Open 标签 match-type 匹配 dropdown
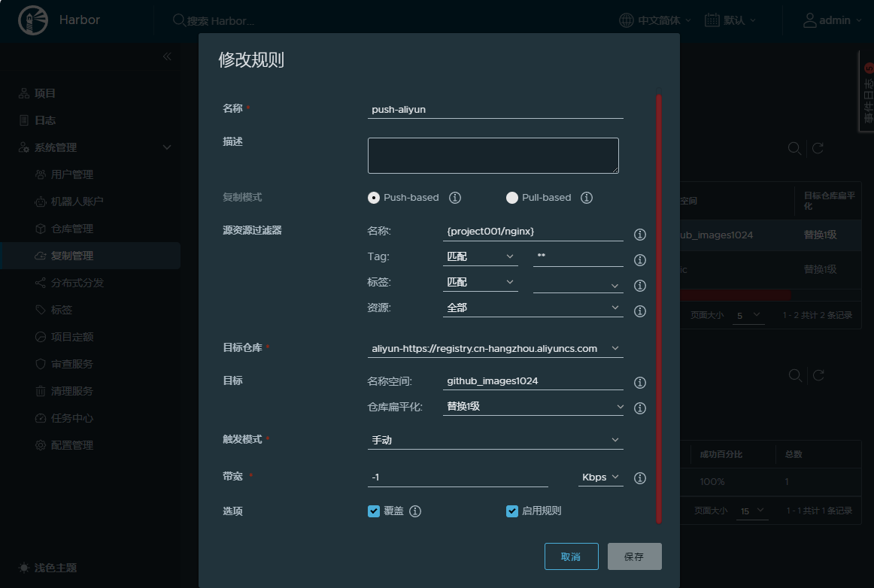Viewport: 874px width, 588px height. tap(480, 282)
